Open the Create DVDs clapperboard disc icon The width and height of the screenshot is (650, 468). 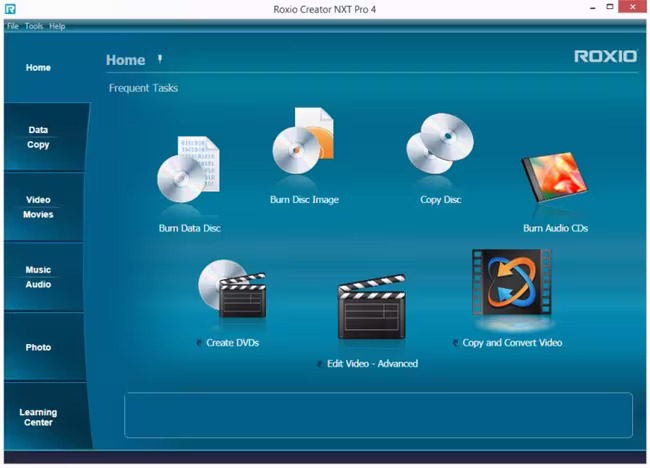[x=232, y=289]
